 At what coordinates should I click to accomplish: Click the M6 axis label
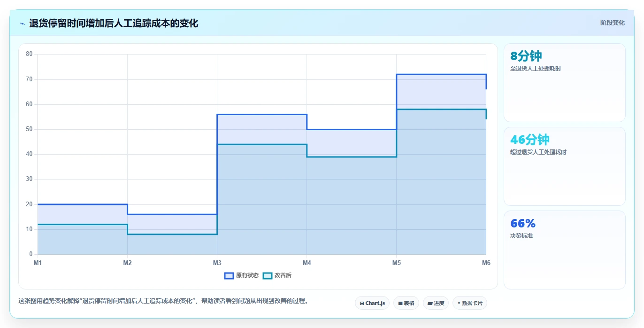486,263
